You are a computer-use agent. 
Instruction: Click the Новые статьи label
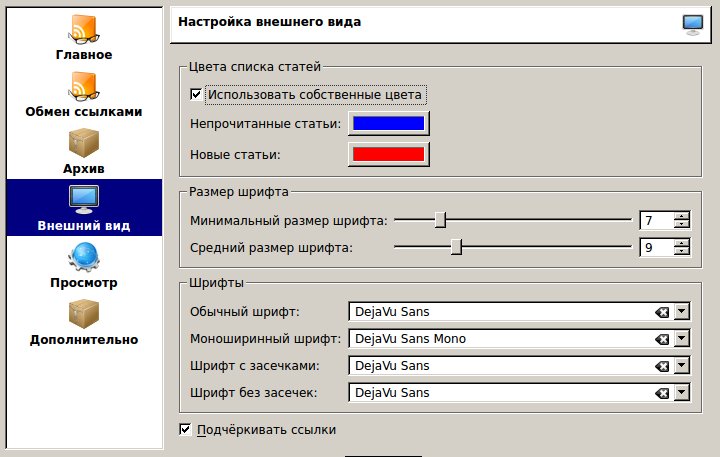pyautogui.click(x=235, y=154)
